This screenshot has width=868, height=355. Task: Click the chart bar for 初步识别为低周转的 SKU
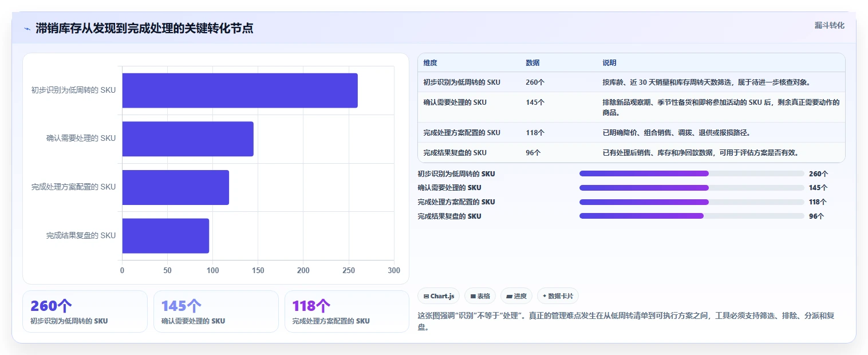(x=240, y=90)
